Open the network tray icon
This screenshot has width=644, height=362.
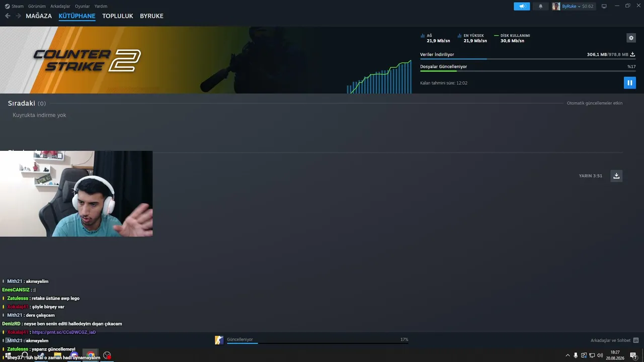pos(592,355)
